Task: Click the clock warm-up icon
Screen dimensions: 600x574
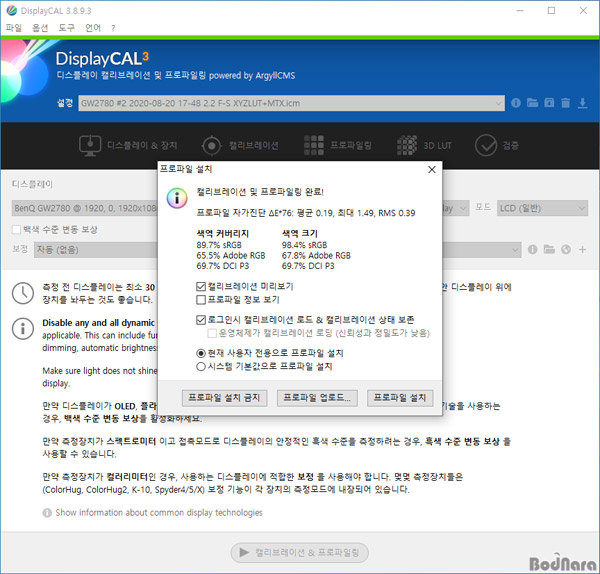Action: coord(23,294)
